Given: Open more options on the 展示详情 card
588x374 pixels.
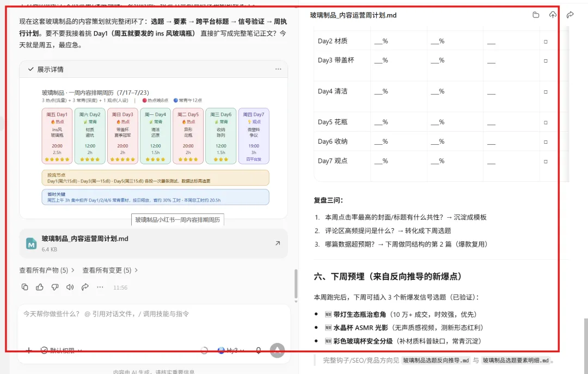Looking at the screenshot, I should pos(278,69).
